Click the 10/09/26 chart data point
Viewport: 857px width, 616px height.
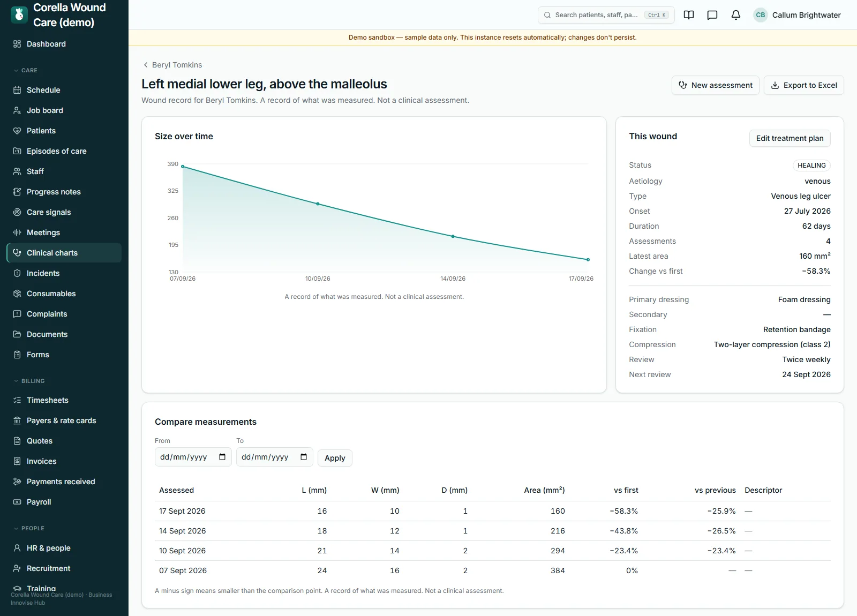coord(318,204)
